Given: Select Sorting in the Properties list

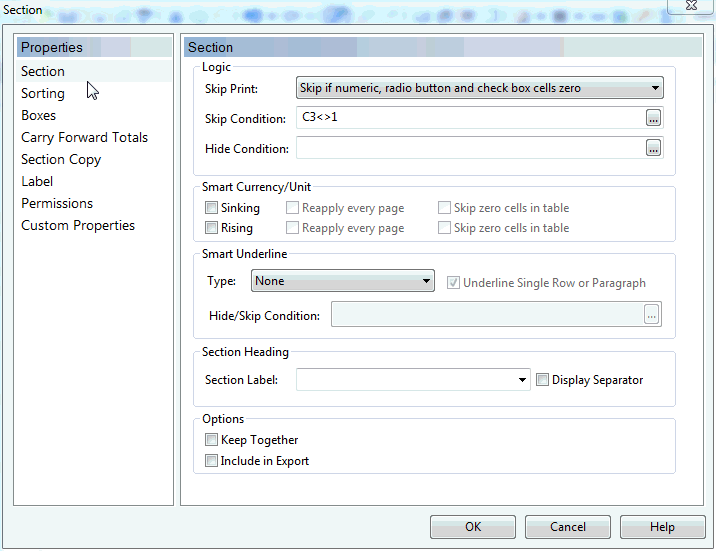Looking at the screenshot, I should [x=43, y=94].
